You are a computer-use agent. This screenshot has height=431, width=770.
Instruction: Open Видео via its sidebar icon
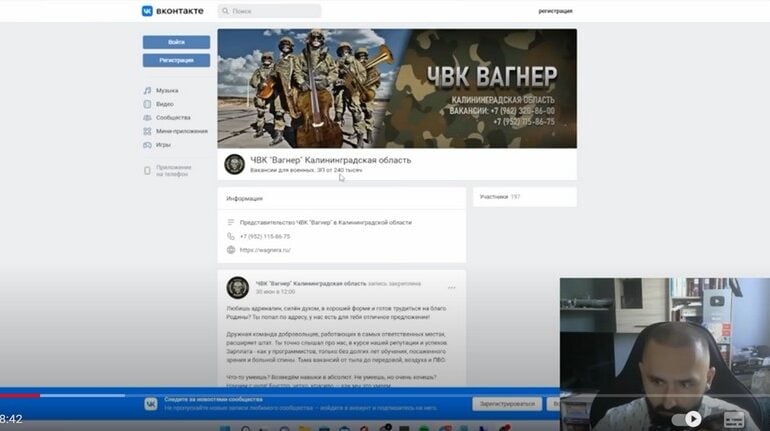[147, 104]
